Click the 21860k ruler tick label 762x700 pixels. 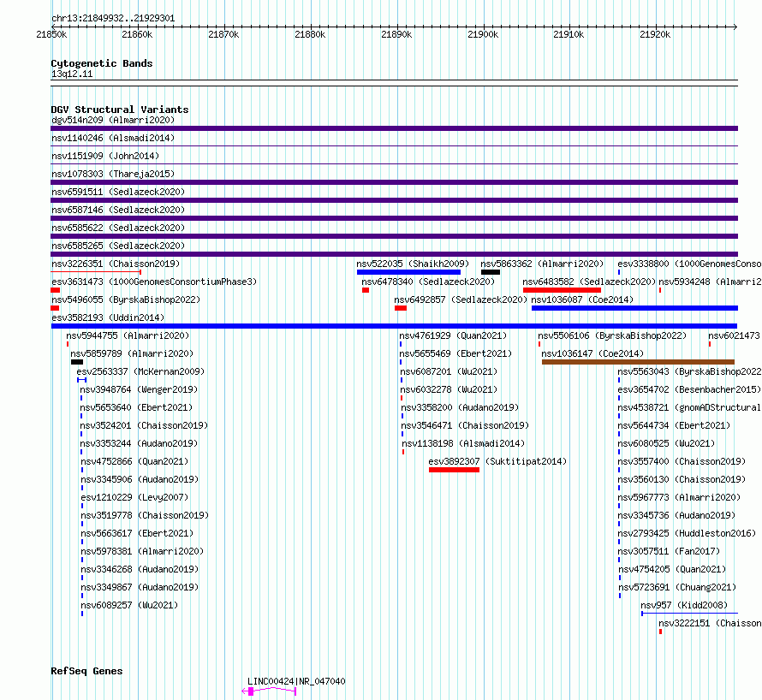click(x=137, y=34)
